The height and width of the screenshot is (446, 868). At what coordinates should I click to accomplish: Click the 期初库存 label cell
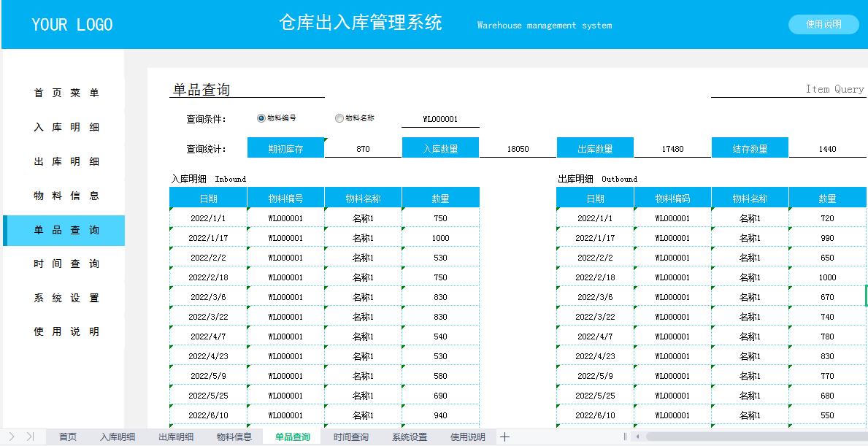point(285,149)
